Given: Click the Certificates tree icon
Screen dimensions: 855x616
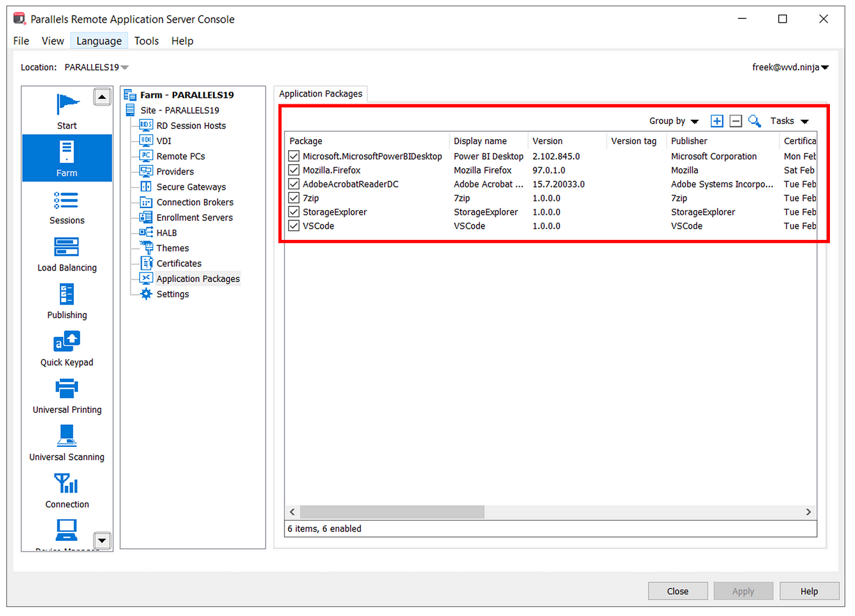Looking at the screenshot, I should 146,263.
